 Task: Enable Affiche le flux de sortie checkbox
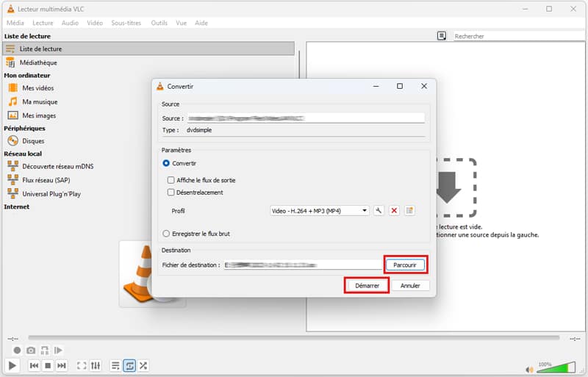(171, 180)
